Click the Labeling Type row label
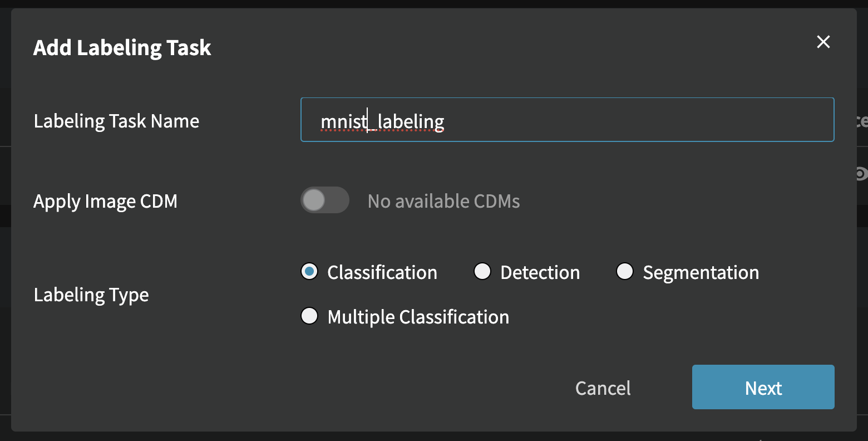 click(91, 295)
